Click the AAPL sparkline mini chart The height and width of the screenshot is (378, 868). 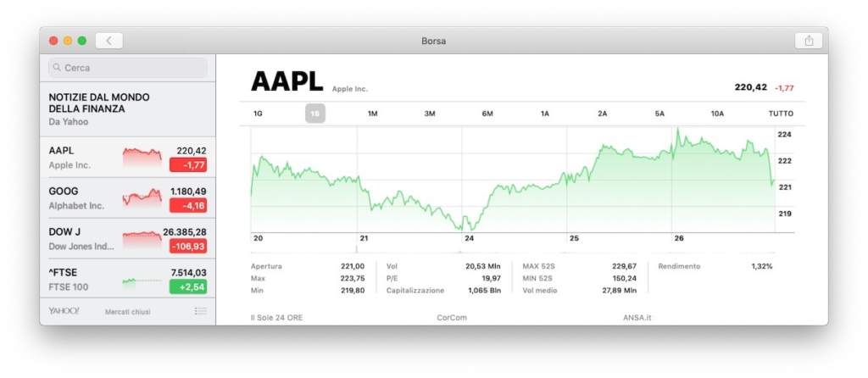(142, 157)
